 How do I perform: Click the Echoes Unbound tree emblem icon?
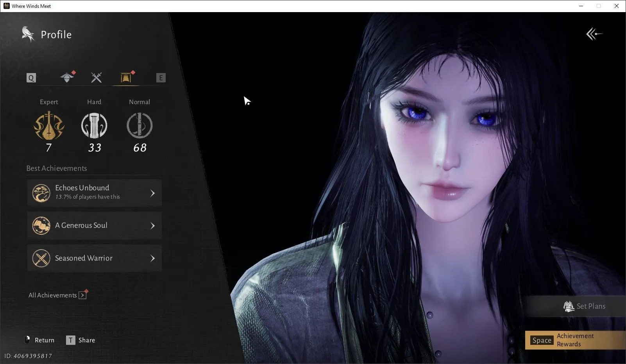(41, 193)
